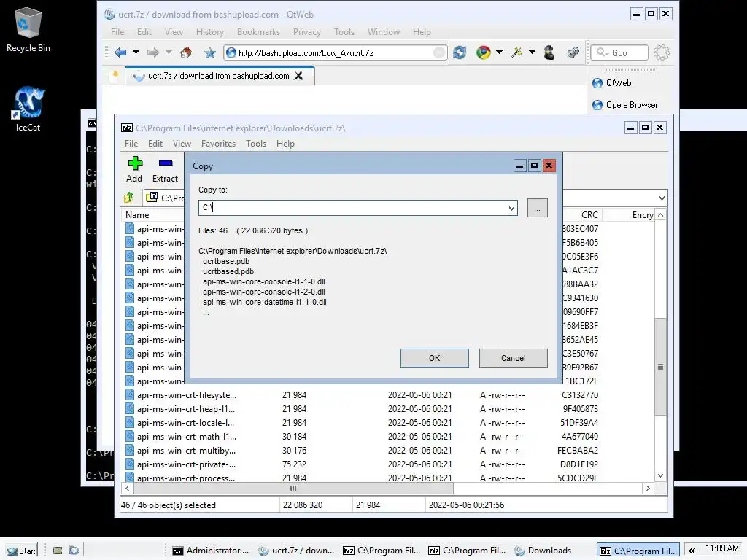Close the ucrt.7z bashupload tab
This screenshot has height=560, width=747.
(x=298, y=76)
